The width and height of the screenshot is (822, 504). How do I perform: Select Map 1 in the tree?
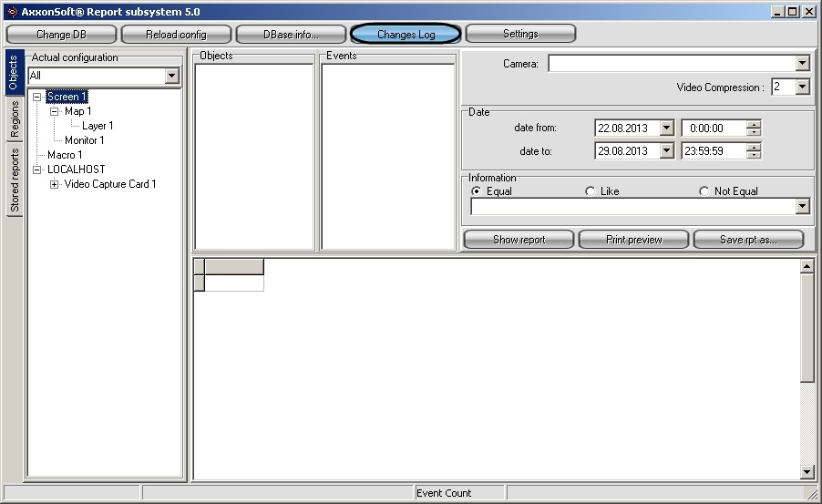(x=78, y=111)
